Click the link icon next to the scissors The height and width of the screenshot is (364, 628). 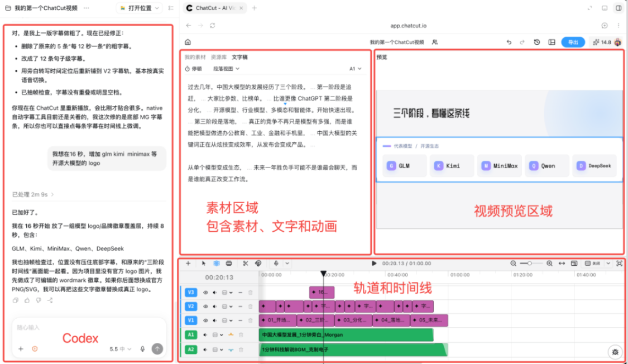click(x=258, y=264)
